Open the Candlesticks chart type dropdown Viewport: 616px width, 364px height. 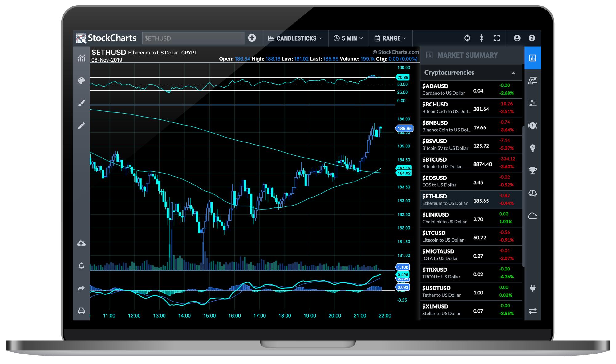295,38
